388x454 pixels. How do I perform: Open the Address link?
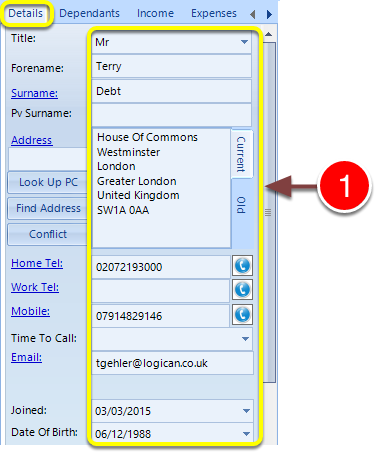pos(32,140)
